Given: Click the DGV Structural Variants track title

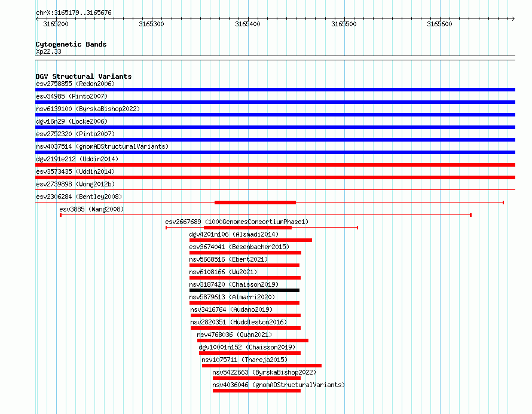Looking at the screenshot, I should (x=84, y=76).
